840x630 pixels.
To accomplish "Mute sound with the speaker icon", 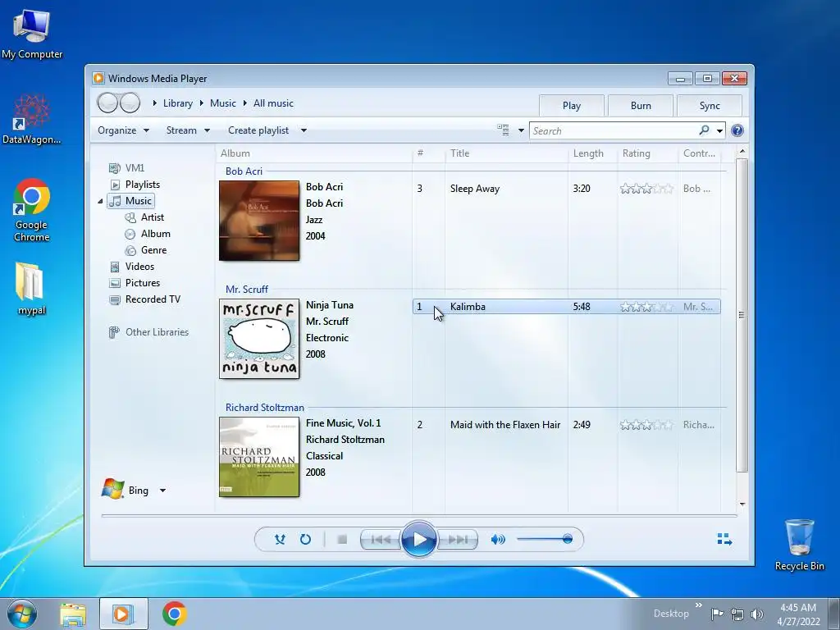I will 498,540.
